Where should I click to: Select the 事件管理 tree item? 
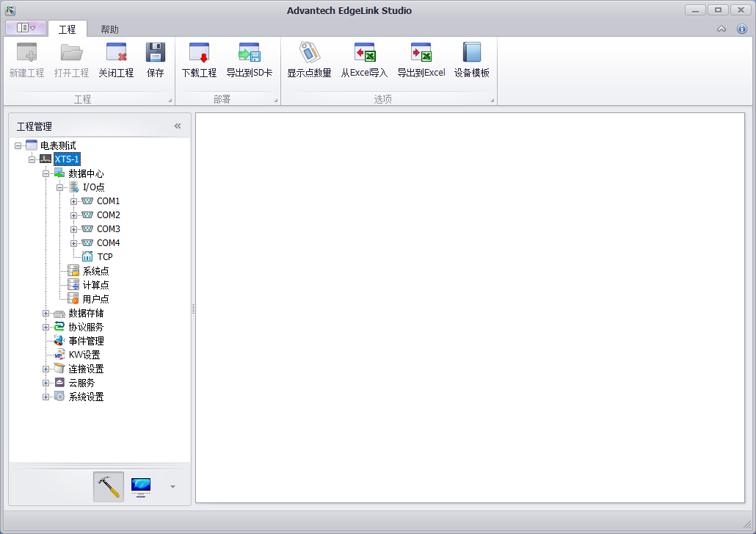[x=86, y=341]
